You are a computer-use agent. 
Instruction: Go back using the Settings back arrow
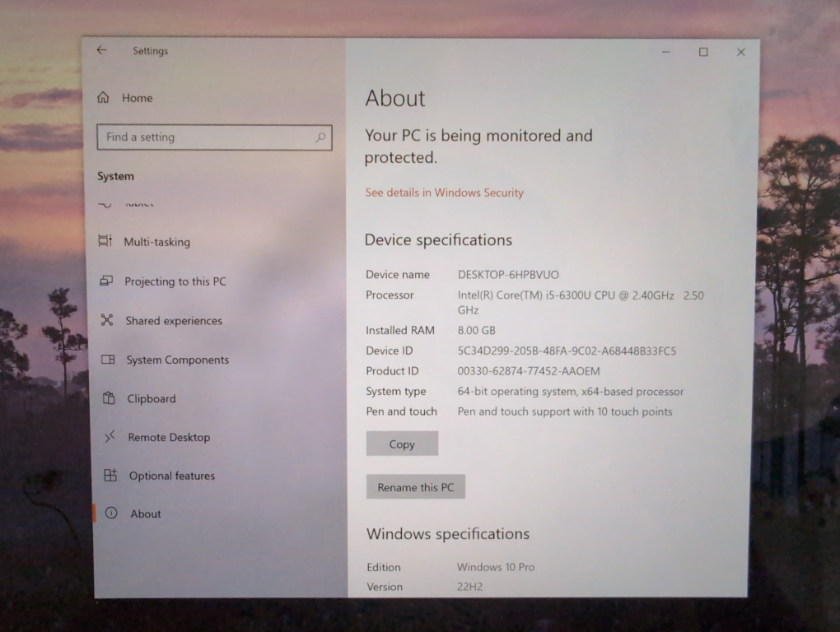pos(101,50)
